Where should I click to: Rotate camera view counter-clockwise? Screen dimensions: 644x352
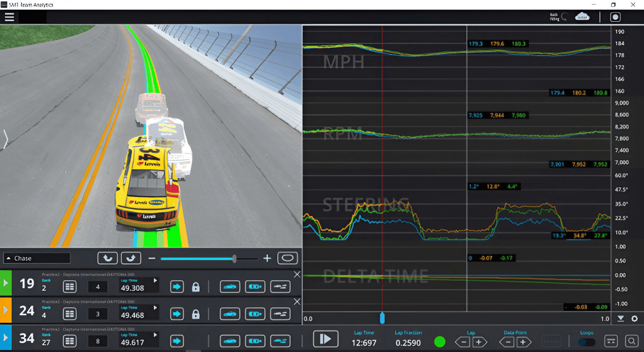(x=107, y=258)
